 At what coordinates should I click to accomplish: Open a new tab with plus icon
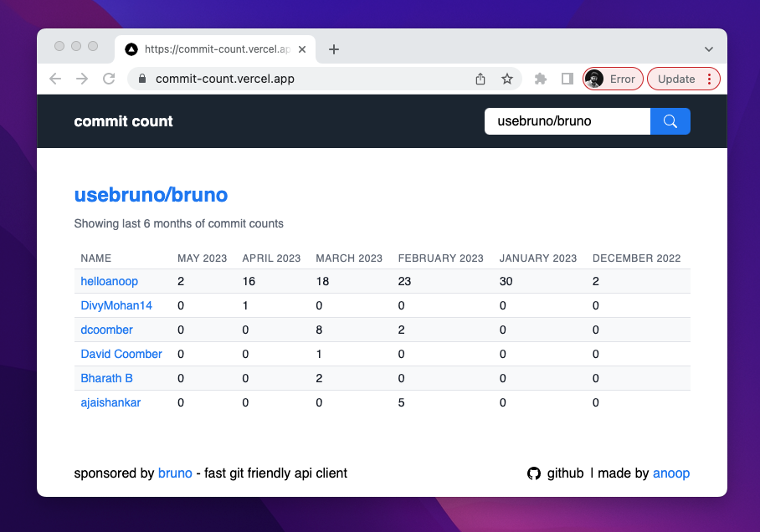pyautogui.click(x=333, y=49)
